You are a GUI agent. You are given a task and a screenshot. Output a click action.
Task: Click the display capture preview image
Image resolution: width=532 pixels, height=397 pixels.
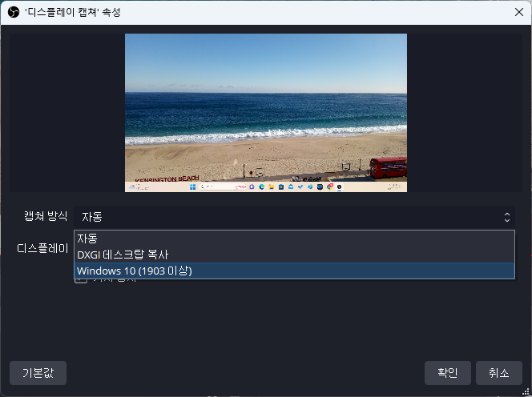point(266,113)
